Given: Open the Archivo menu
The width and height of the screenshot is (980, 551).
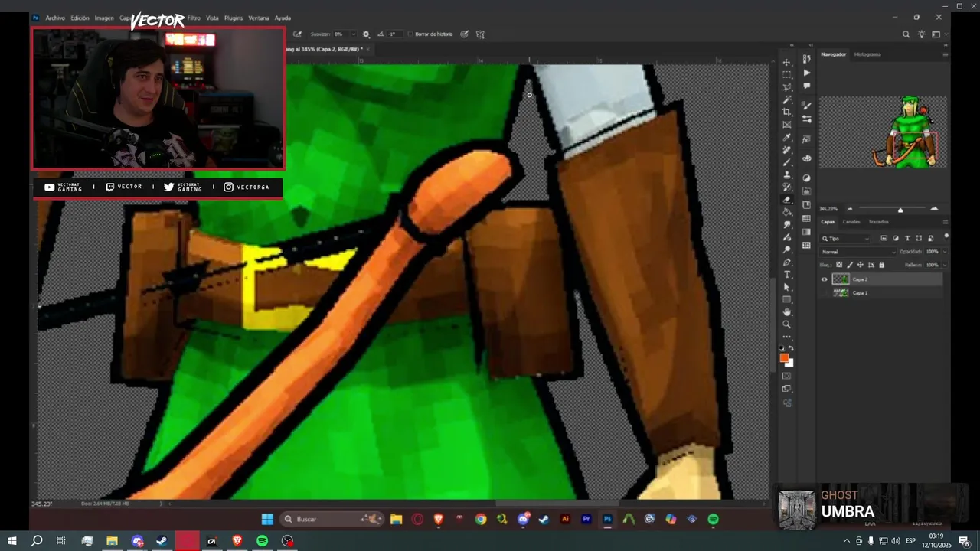Looking at the screenshot, I should tap(55, 18).
